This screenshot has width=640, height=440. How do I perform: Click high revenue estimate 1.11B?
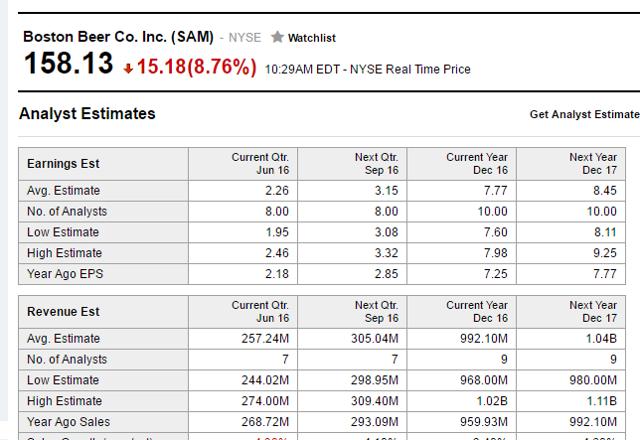[x=602, y=401]
